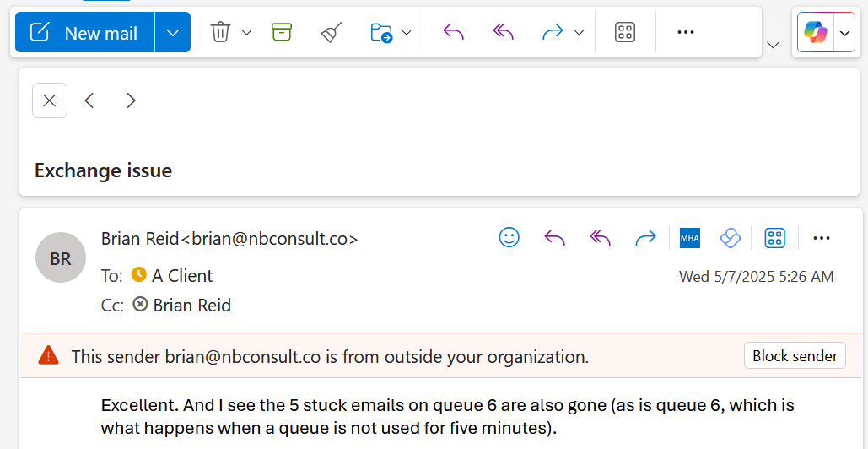The height and width of the screenshot is (449, 868).
Task: Open the top toolbar's more actions ellipsis
Action: (x=686, y=32)
